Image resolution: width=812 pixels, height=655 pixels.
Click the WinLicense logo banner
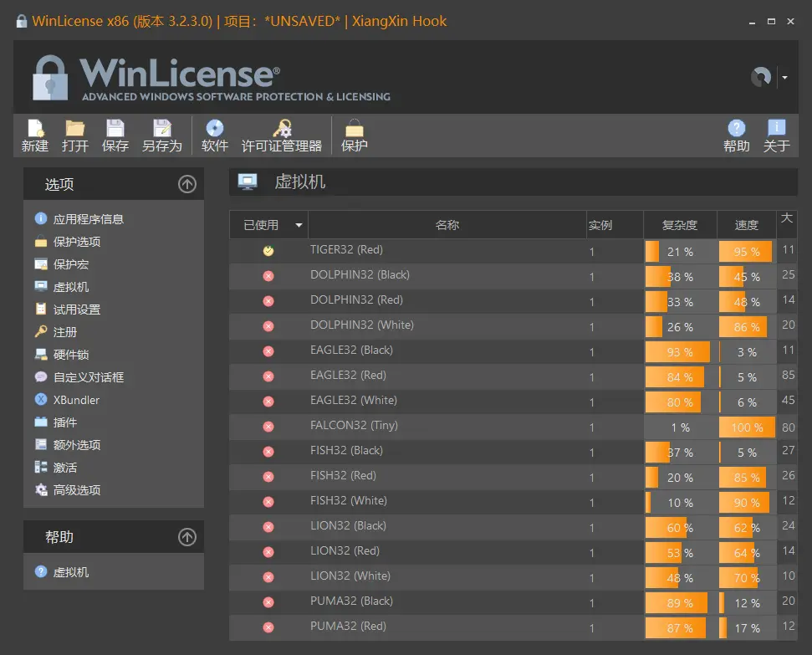[x=211, y=78]
